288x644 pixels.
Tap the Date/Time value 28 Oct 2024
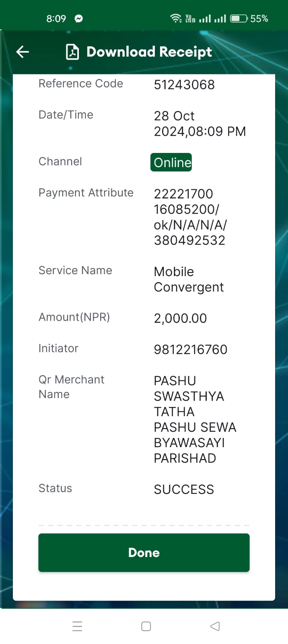[200, 124]
